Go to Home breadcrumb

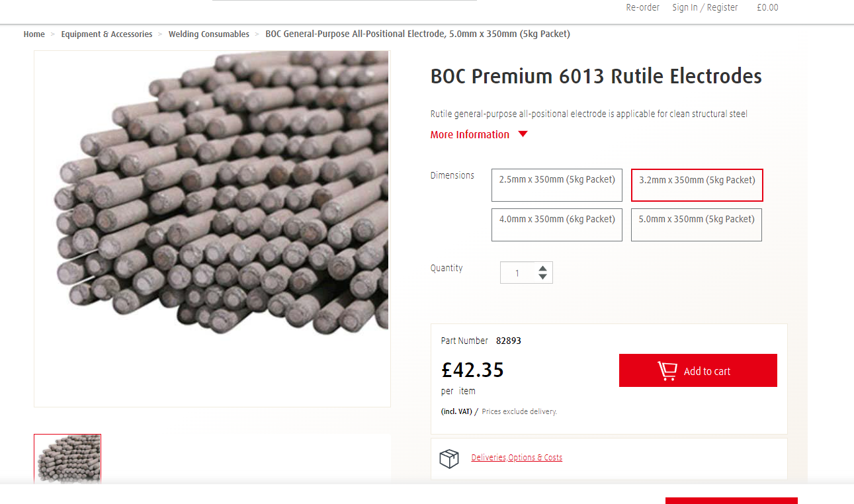tap(34, 34)
